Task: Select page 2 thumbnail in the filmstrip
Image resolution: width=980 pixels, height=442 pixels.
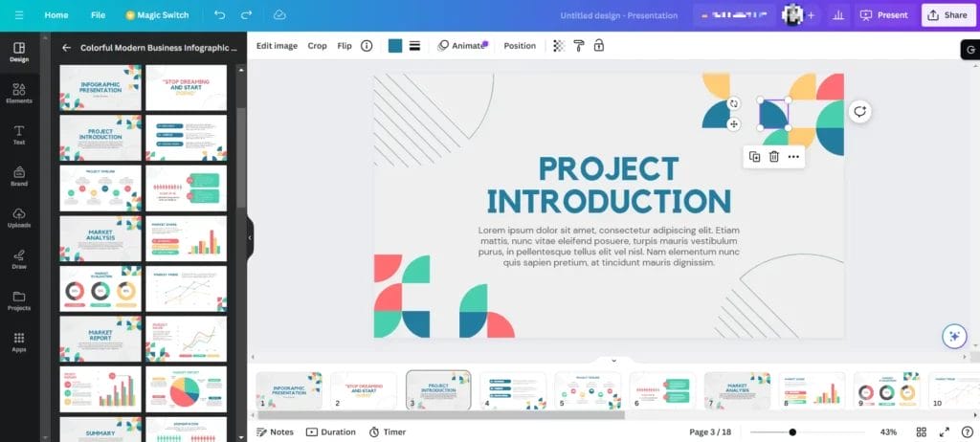Action: [364, 390]
